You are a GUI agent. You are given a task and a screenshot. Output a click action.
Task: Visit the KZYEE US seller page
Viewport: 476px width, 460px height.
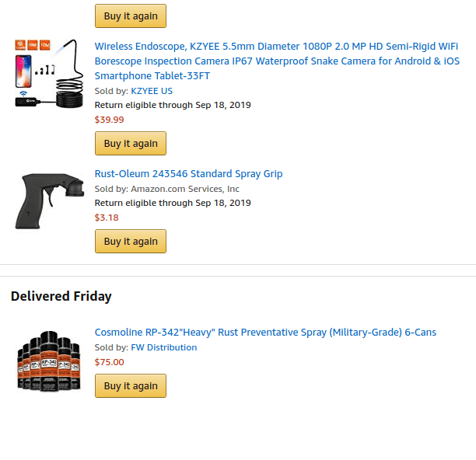(x=152, y=91)
